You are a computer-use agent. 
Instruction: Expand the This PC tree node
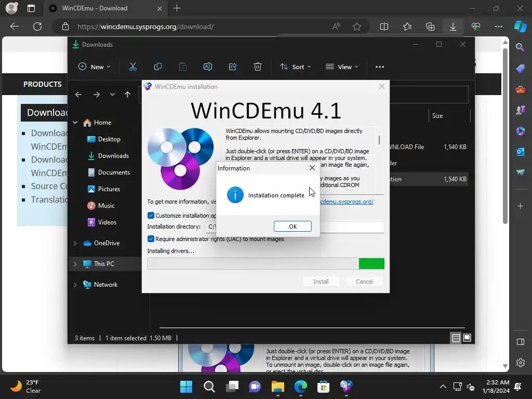coord(75,263)
